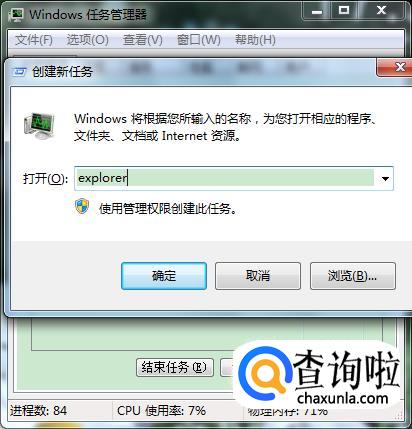The width and height of the screenshot is (412, 429).
Task: Click the Task Manager title bar icon
Action: pos(16,14)
